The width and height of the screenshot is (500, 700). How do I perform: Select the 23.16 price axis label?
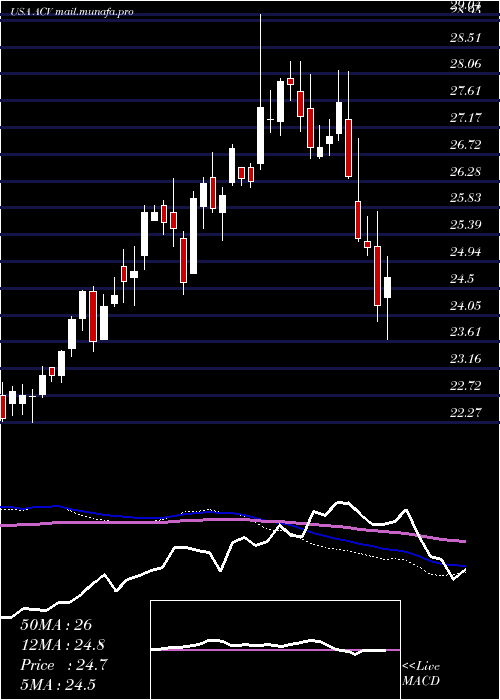click(x=466, y=358)
